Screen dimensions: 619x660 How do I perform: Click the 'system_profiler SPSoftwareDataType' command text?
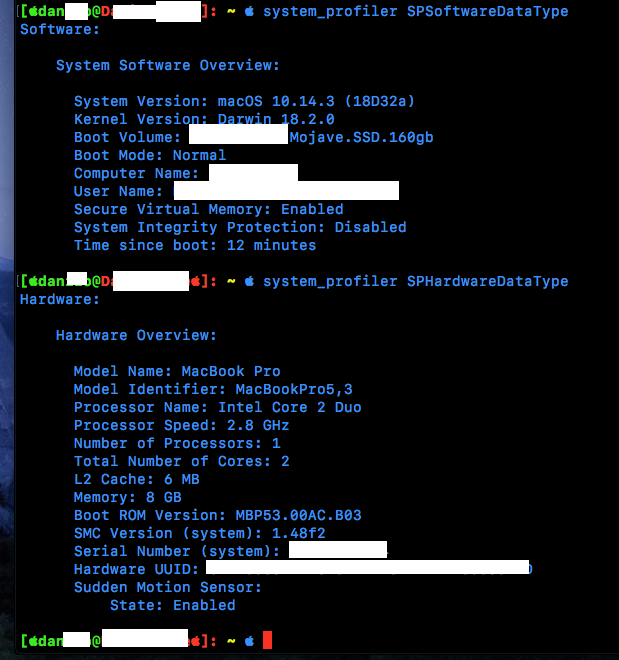415,11
